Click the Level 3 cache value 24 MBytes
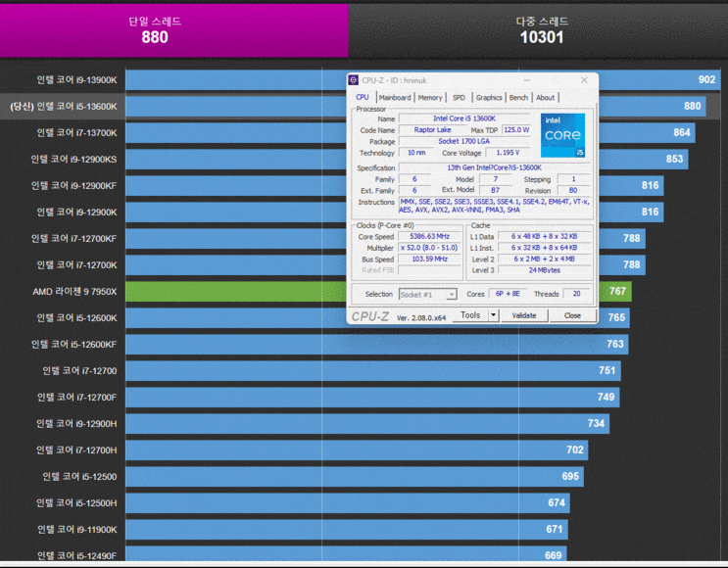This screenshot has width=728, height=568. 544,270
